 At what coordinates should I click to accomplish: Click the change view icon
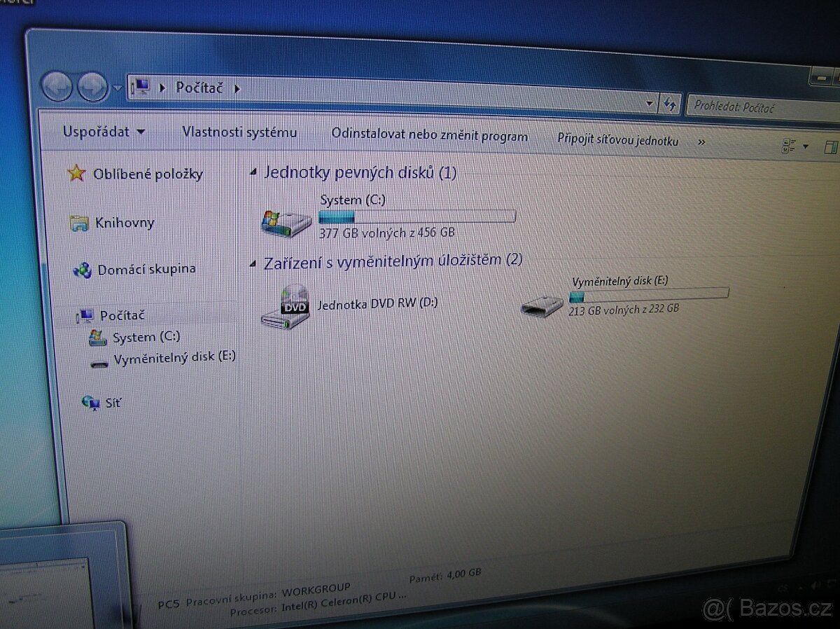coord(787,146)
